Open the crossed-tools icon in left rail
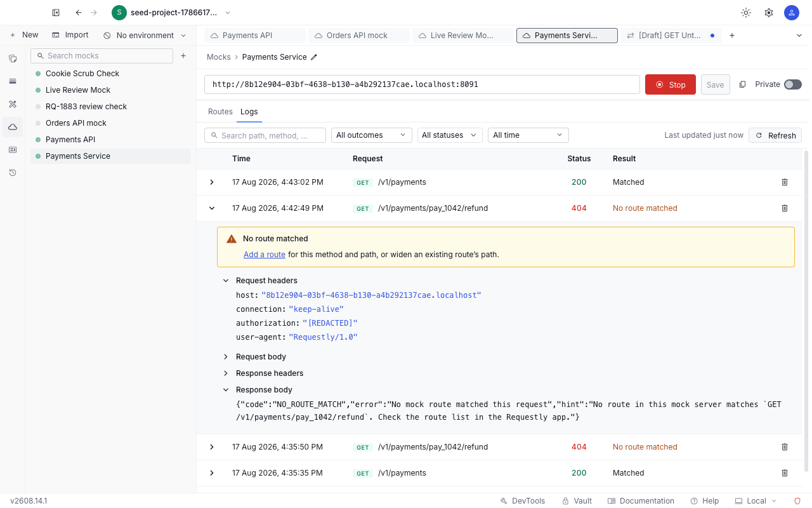This screenshot has width=812, height=508. [13, 104]
